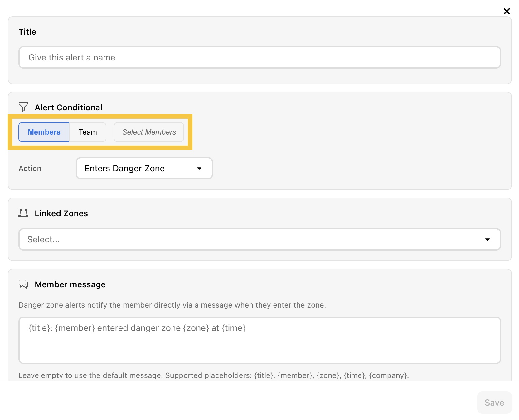Screen dimensions: 519x420
Task: Click the Save button
Action: click(x=494, y=403)
